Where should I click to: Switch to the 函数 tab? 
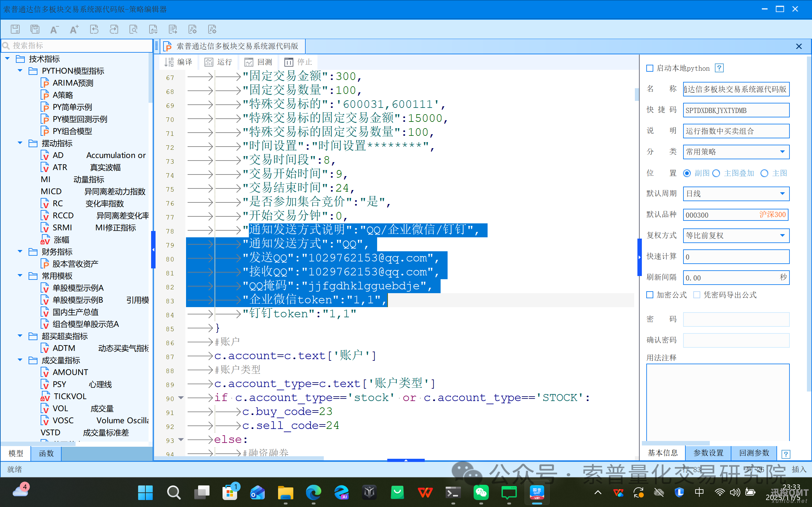coord(46,453)
